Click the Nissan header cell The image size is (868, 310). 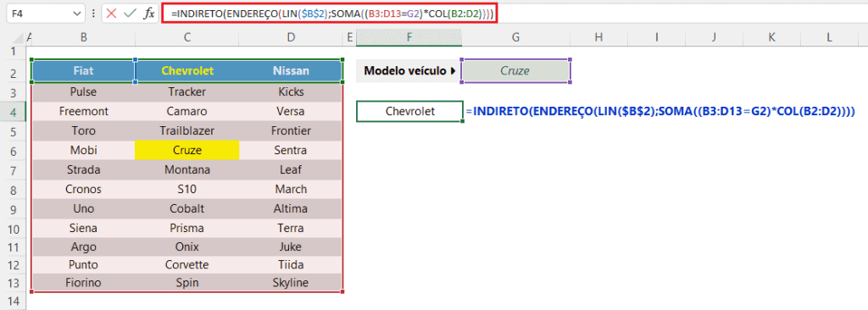coord(292,71)
